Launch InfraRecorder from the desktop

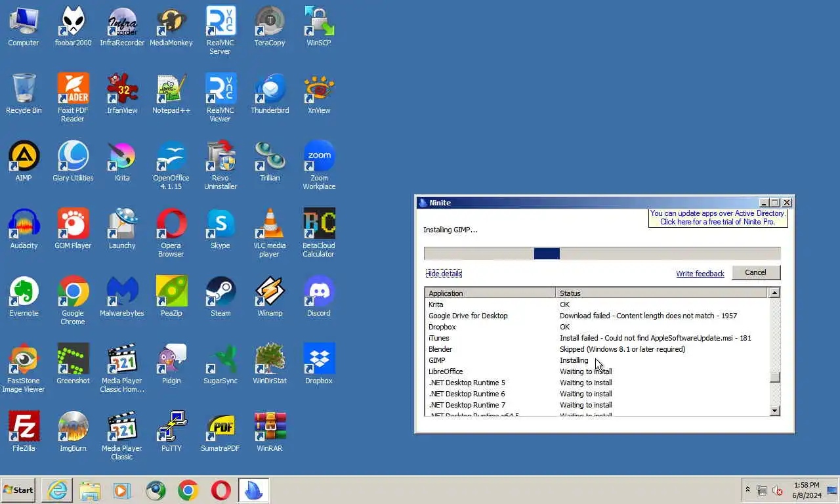tap(122, 27)
